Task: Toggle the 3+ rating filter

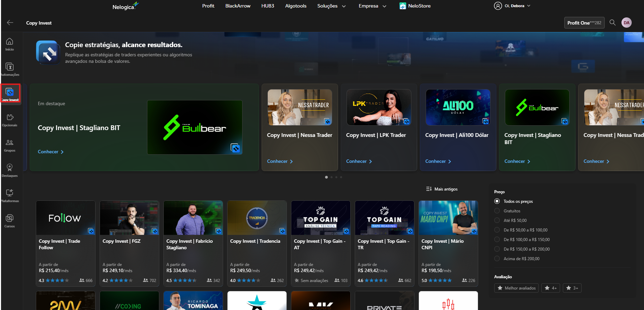Action: pyautogui.click(x=572, y=288)
